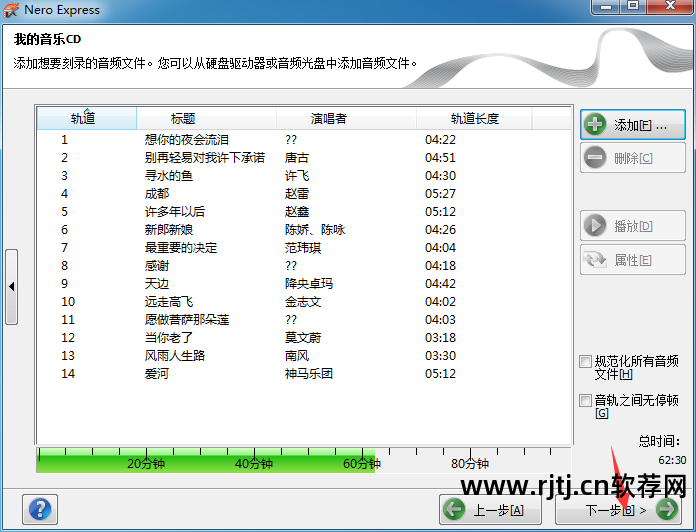Click track length 03:18
Viewport: 696px width, 532px height.
440,338
